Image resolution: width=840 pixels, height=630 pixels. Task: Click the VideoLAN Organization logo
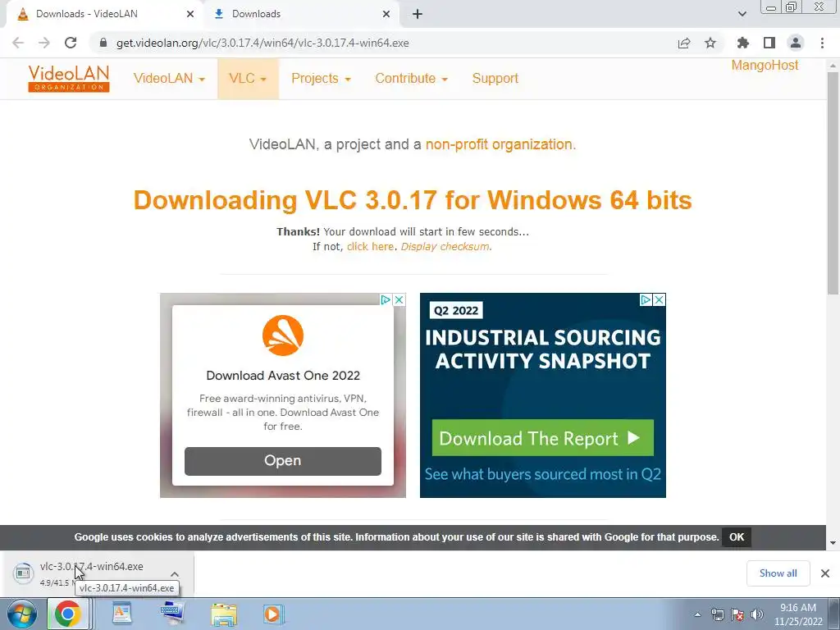[x=69, y=78]
